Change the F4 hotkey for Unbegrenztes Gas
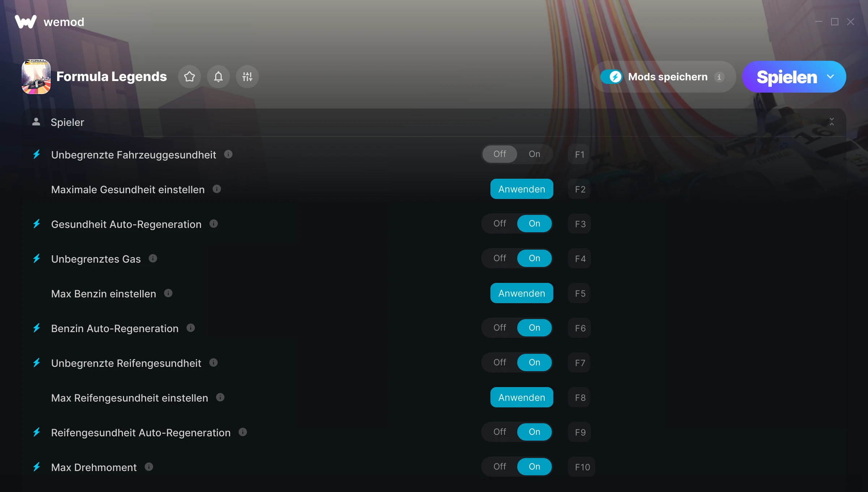Screen dimensions: 868x492 coord(580,258)
